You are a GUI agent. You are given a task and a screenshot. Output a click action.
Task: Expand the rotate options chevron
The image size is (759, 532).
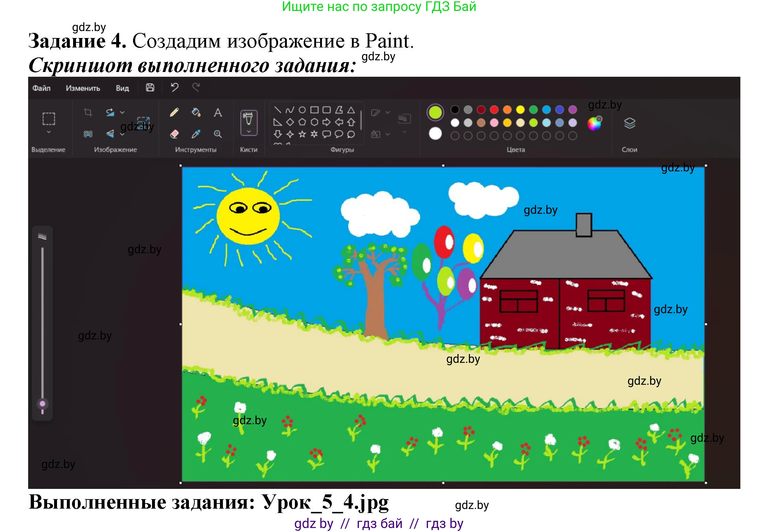[x=122, y=112]
